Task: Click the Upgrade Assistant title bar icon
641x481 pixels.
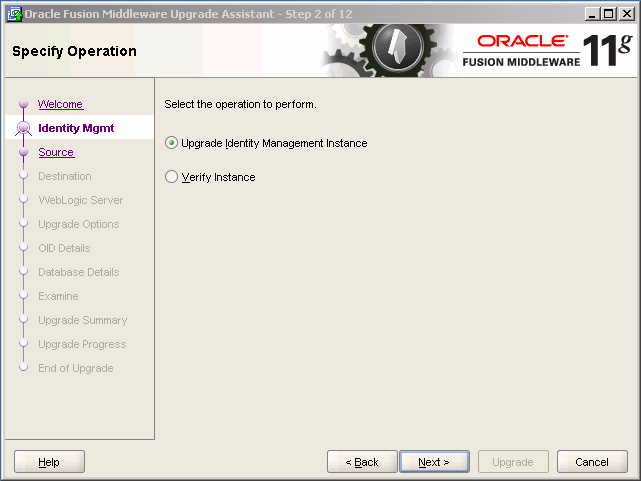Action: [15, 14]
